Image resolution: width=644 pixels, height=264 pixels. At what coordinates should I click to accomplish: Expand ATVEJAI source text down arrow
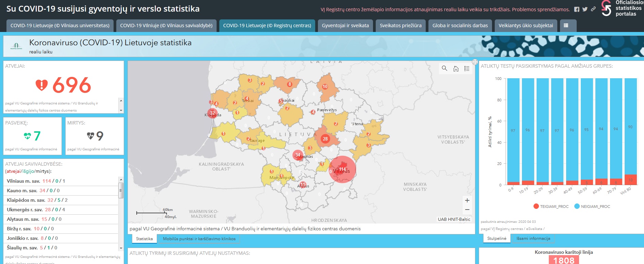tap(121, 110)
